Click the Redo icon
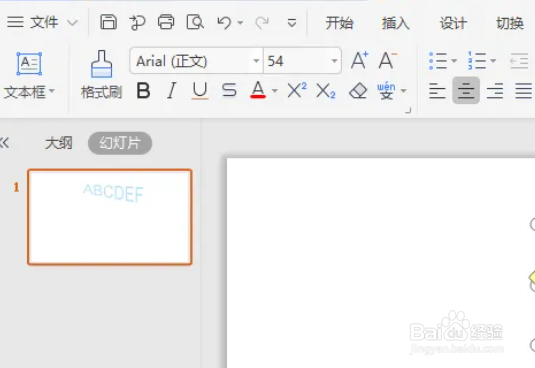This screenshot has height=368, width=535. [262, 23]
